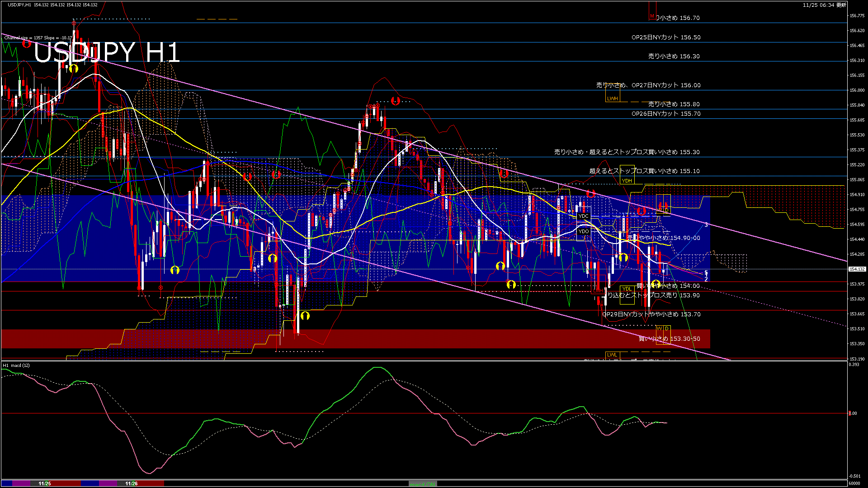Click the yellow up-arrow signal near 153.665
The image size is (868, 488).
305,315
